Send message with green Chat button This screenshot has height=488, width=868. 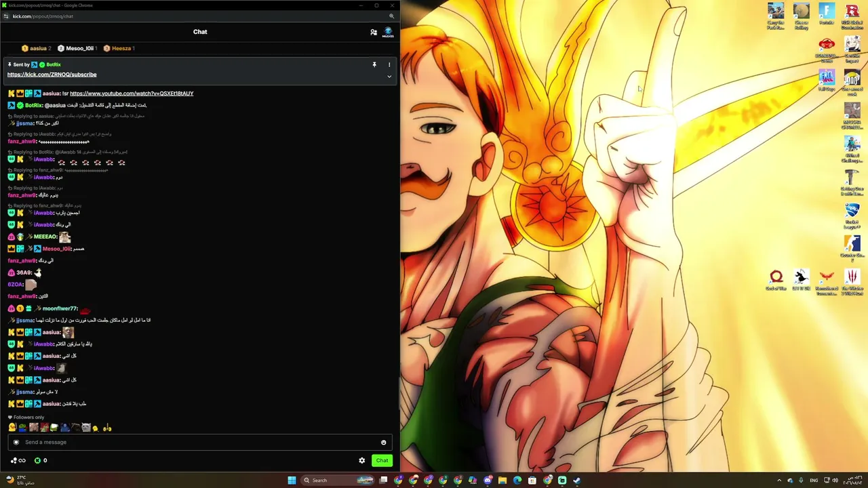pos(382,460)
